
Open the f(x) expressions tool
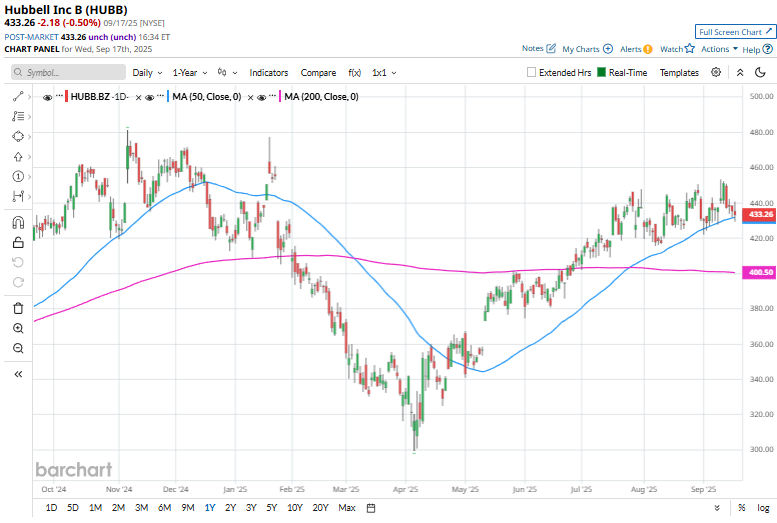(x=354, y=72)
